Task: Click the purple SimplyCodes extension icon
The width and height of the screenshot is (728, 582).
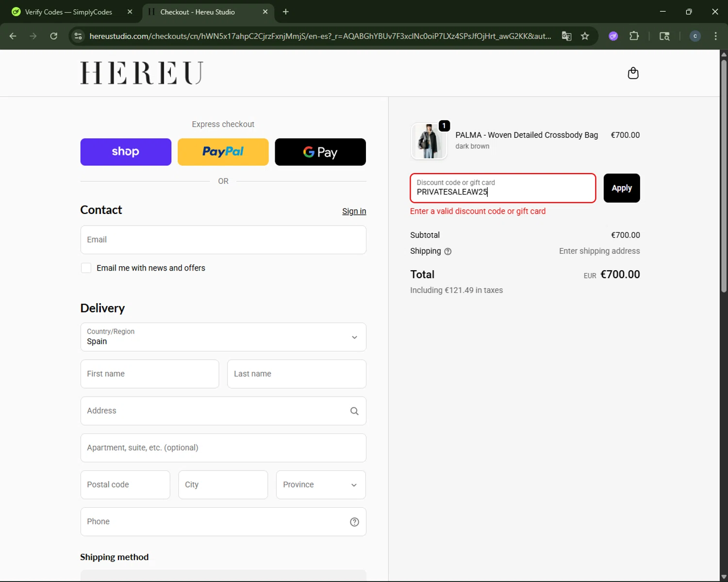Action: tap(613, 36)
